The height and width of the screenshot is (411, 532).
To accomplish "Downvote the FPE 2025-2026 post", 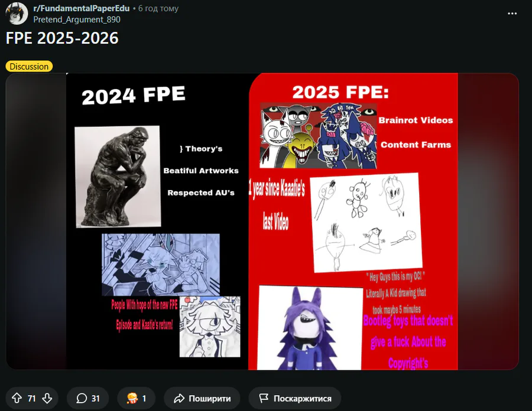I will coord(47,398).
